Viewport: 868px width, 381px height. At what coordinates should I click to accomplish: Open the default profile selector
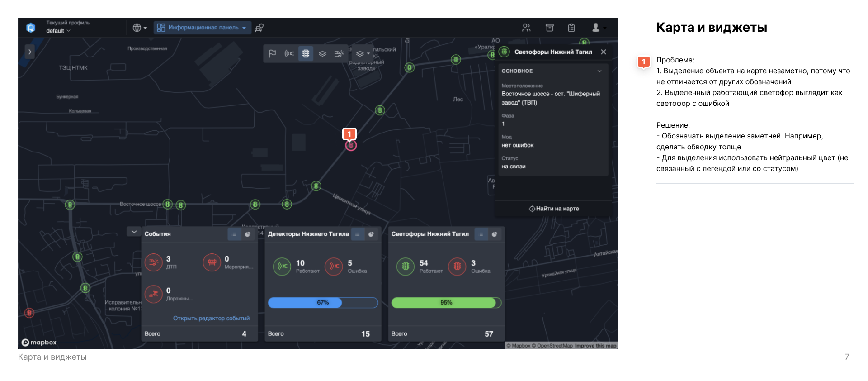58,31
